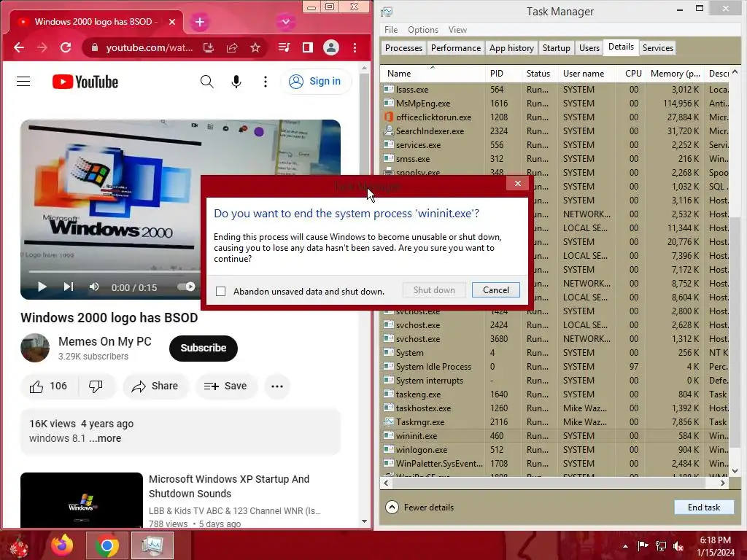Viewport: 747px width, 560px height.
Task: Dislike the video with thumbs down
Action: coord(96,386)
